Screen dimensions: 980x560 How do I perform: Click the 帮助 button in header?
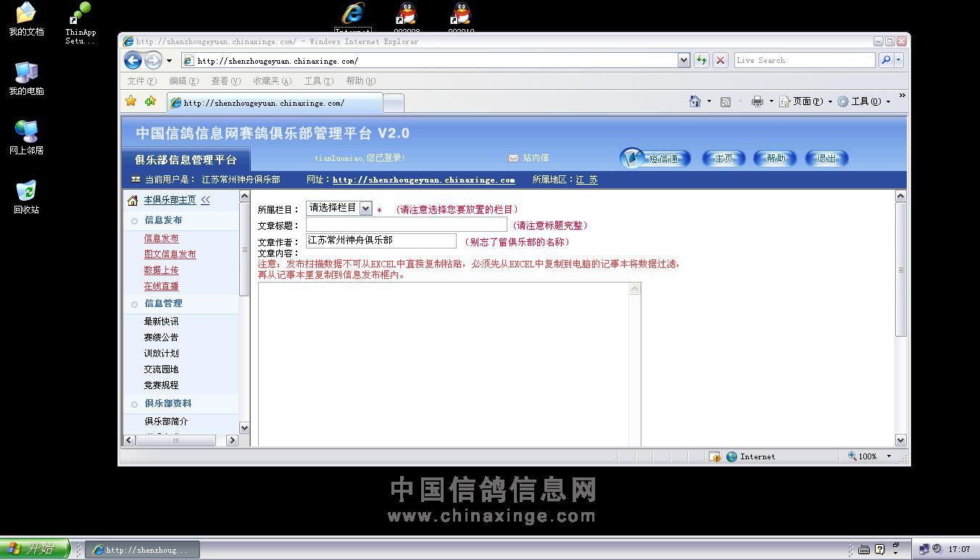point(775,158)
